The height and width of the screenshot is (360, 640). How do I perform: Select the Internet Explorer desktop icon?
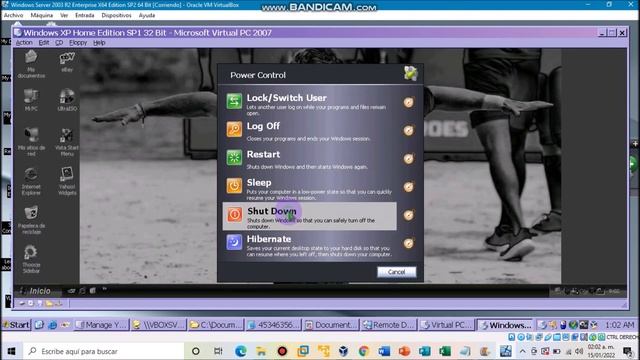tap(31, 181)
